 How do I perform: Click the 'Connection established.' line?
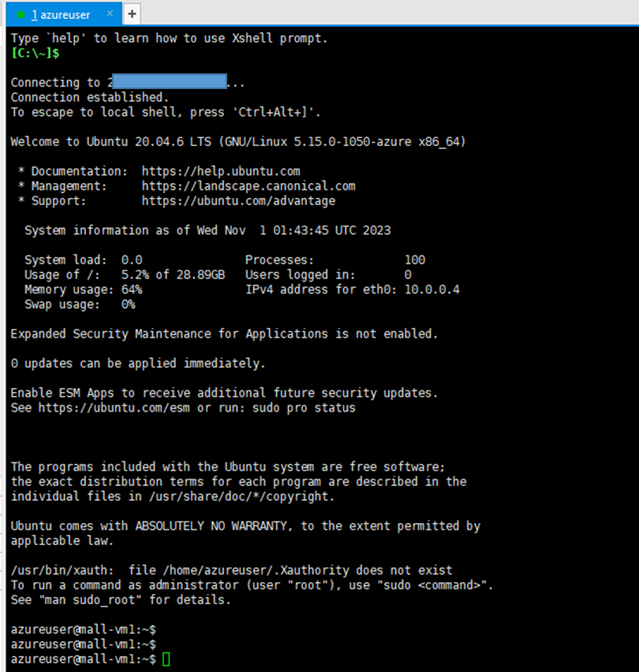(90, 97)
